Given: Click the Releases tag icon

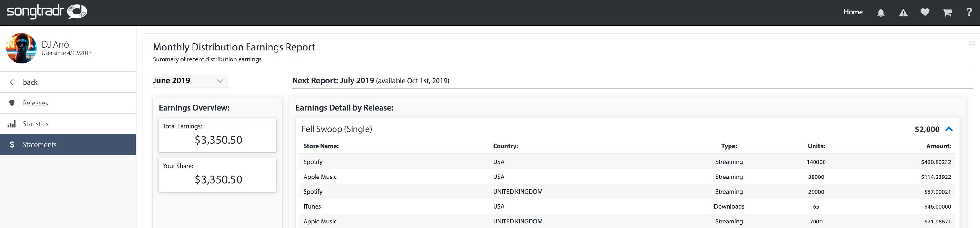Looking at the screenshot, I should pos(12,103).
